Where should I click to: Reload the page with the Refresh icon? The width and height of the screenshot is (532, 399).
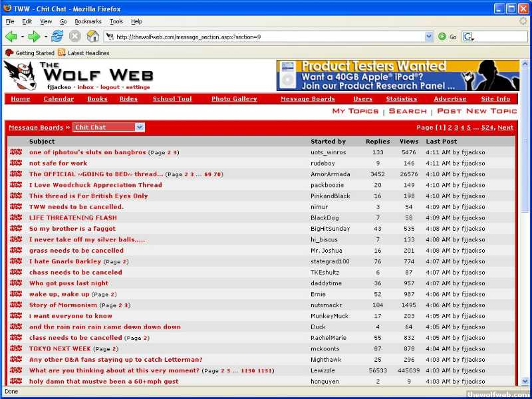57,37
